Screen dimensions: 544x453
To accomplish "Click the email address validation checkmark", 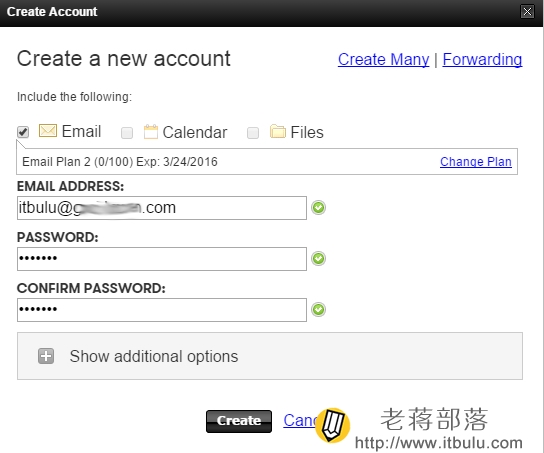I will [318, 208].
